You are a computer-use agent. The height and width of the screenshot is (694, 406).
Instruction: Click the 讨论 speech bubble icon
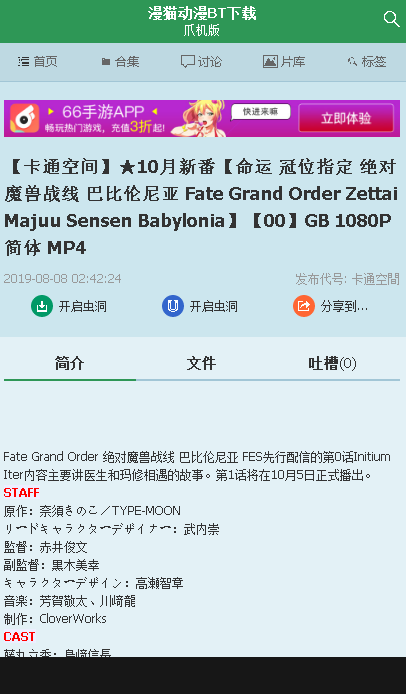coord(188,62)
